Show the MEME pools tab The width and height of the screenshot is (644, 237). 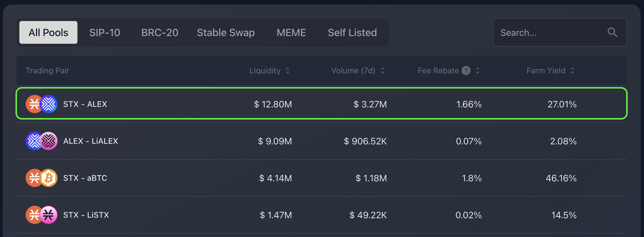pos(291,32)
